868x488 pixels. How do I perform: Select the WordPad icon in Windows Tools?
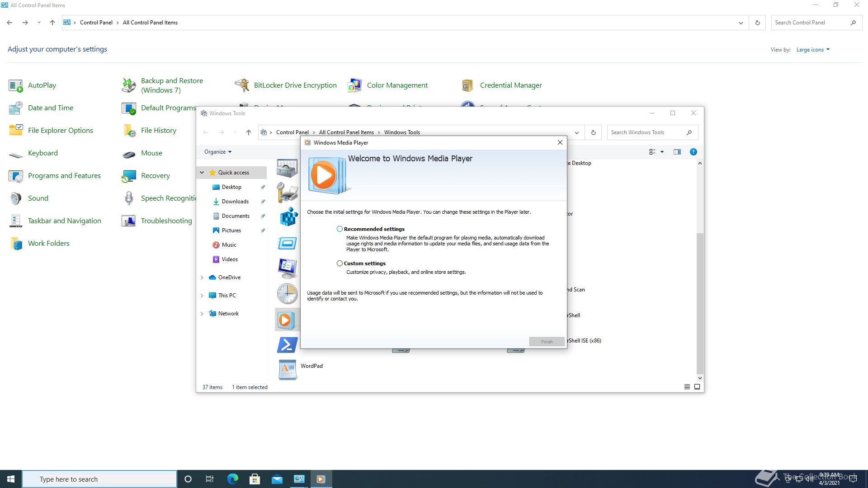[x=287, y=369]
